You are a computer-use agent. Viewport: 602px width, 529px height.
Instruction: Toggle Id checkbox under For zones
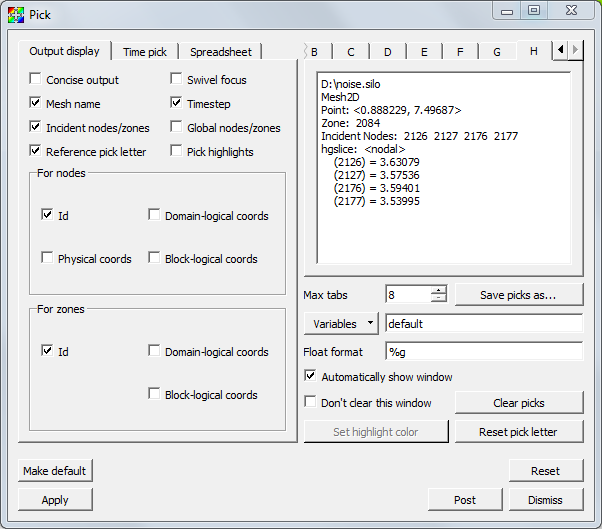coord(47,350)
